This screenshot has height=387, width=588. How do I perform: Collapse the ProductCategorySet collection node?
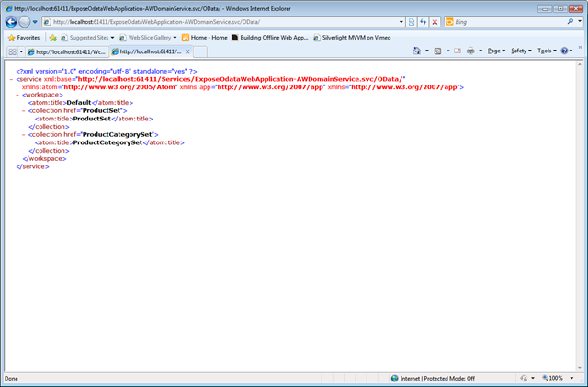pos(23,135)
